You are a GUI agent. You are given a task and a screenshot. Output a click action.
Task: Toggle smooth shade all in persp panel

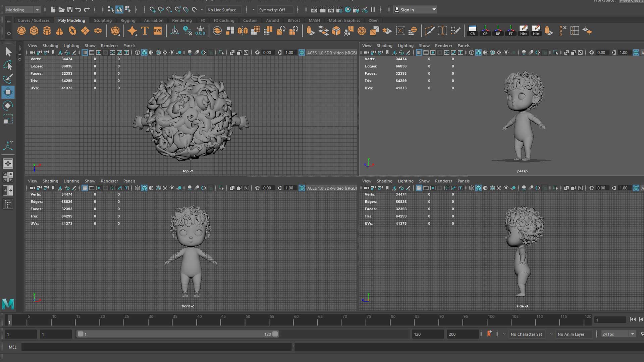[478, 53]
